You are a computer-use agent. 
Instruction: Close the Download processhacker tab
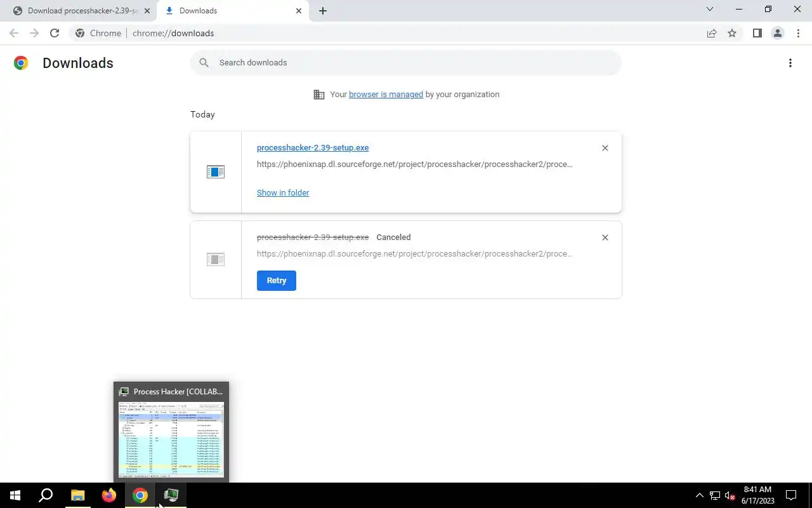[147, 11]
